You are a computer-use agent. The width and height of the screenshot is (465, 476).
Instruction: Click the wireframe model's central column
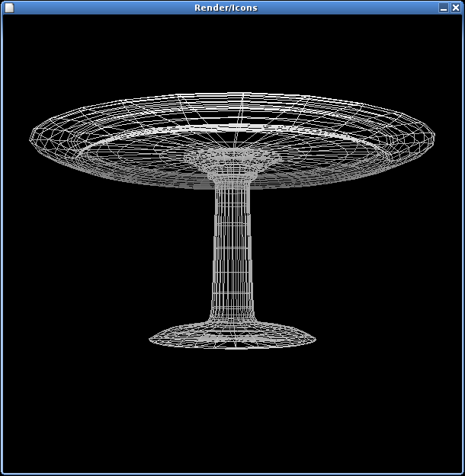232,252
